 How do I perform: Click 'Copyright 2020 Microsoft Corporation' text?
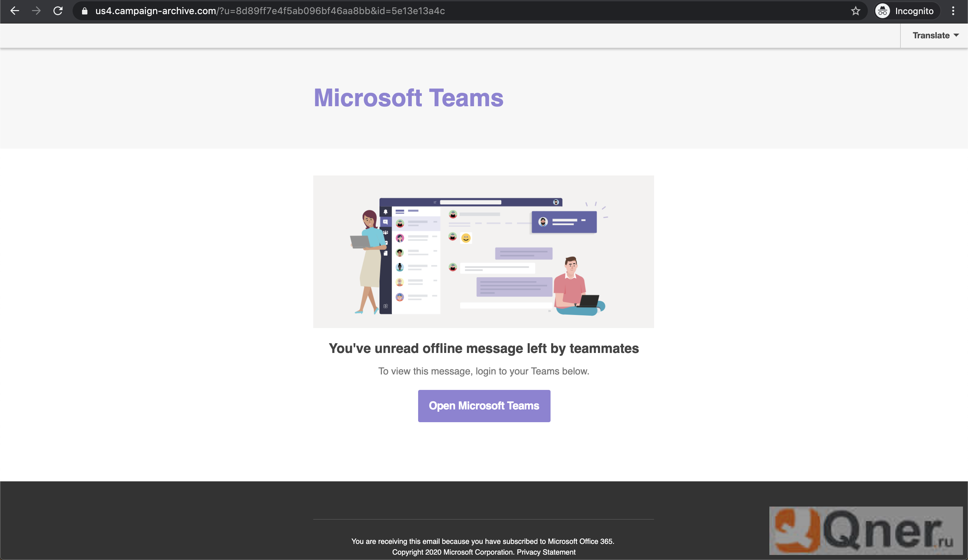pyautogui.click(x=453, y=552)
